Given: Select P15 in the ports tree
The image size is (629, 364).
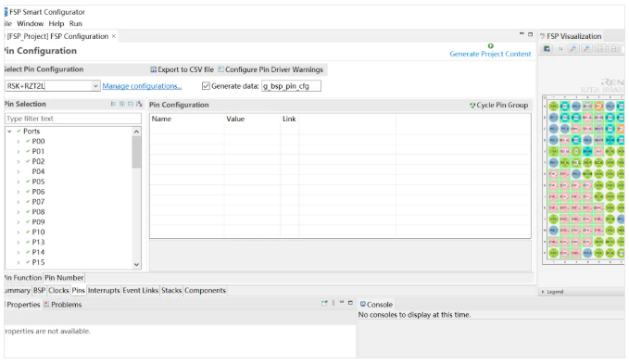Looking at the screenshot, I should pos(38,262).
